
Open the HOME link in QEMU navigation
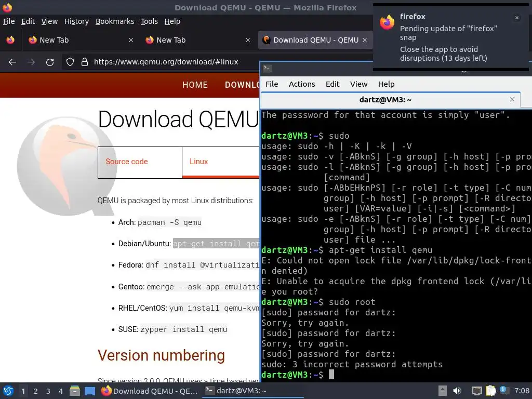pos(195,85)
